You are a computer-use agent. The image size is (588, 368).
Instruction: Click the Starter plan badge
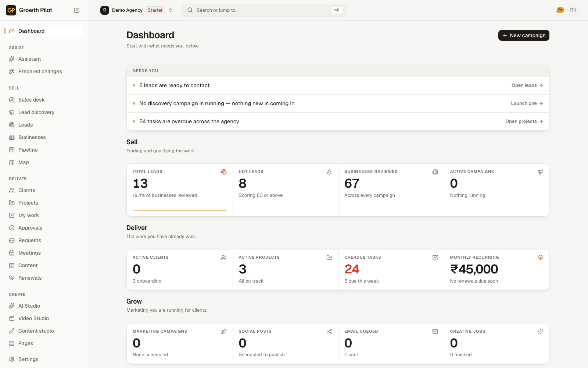click(x=155, y=10)
